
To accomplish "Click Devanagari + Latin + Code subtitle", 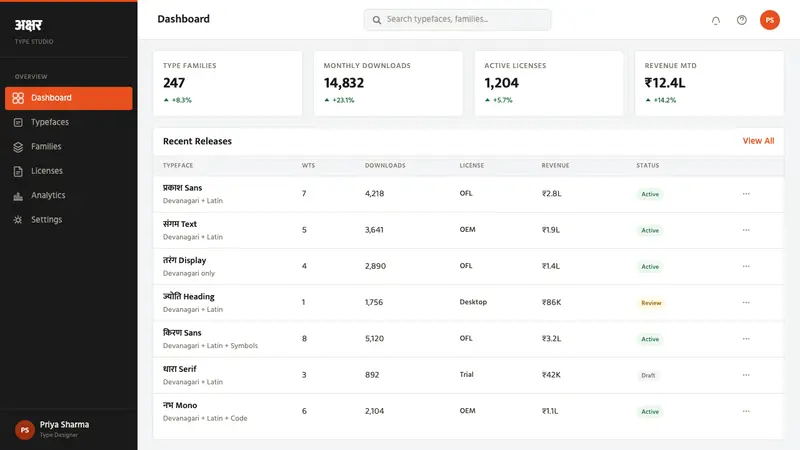I will point(205,418).
